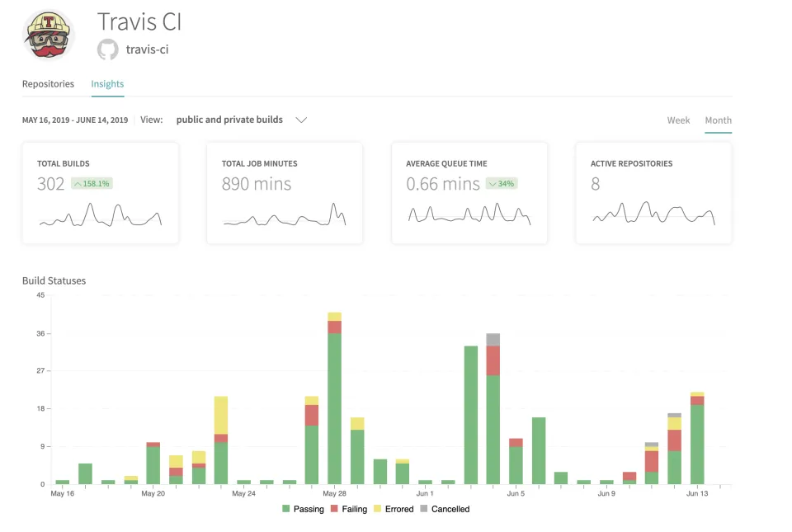The image size is (792, 532).
Task: Click the green bar above May 20
Action: [153, 465]
